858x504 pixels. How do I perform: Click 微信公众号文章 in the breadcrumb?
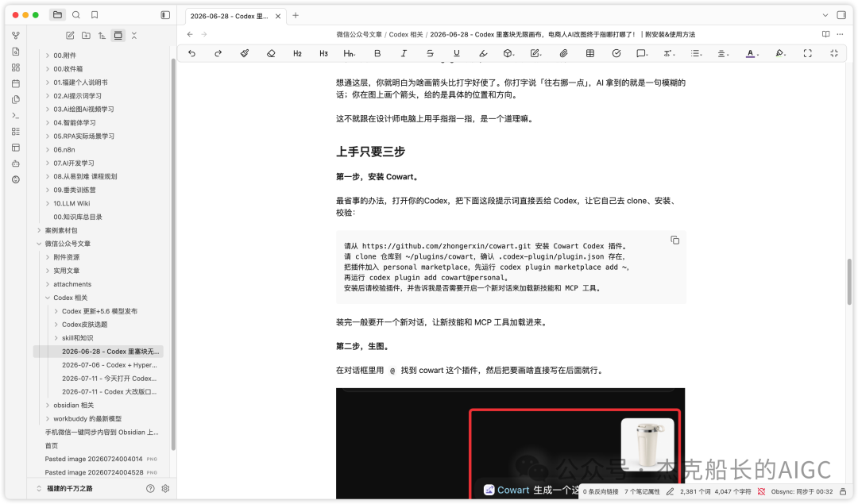pos(359,34)
